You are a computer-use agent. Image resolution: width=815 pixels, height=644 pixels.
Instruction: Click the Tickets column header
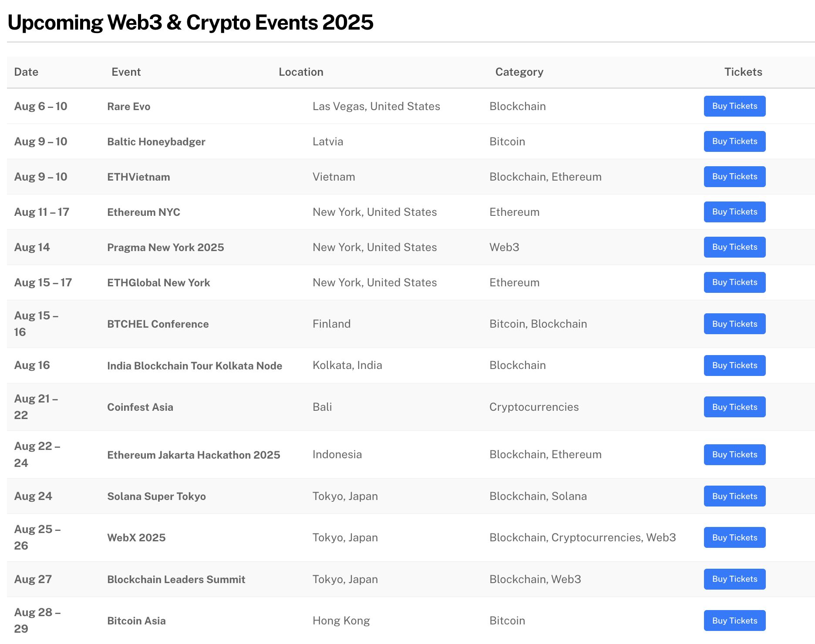point(743,72)
